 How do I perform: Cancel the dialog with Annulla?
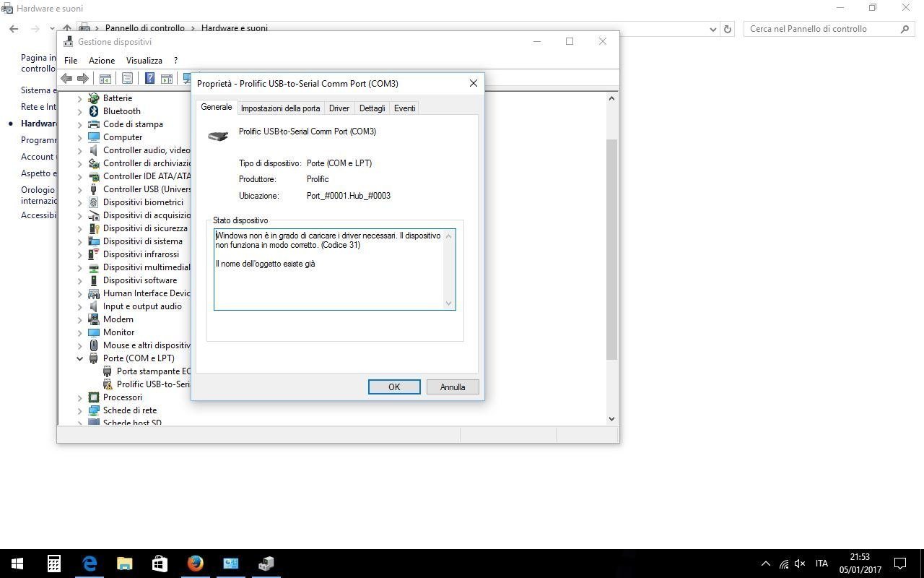click(x=453, y=387)
